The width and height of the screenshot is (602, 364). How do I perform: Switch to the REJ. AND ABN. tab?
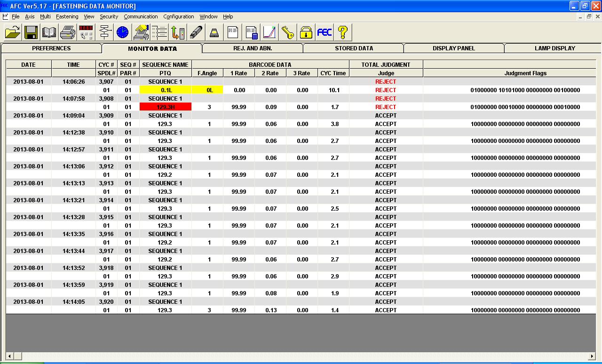tap(253, 48)
